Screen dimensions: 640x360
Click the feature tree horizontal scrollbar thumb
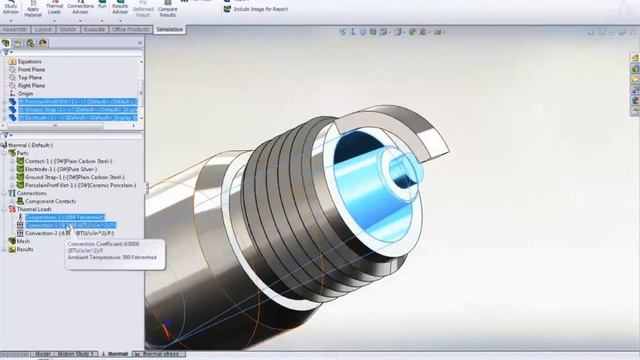[55, 126]
